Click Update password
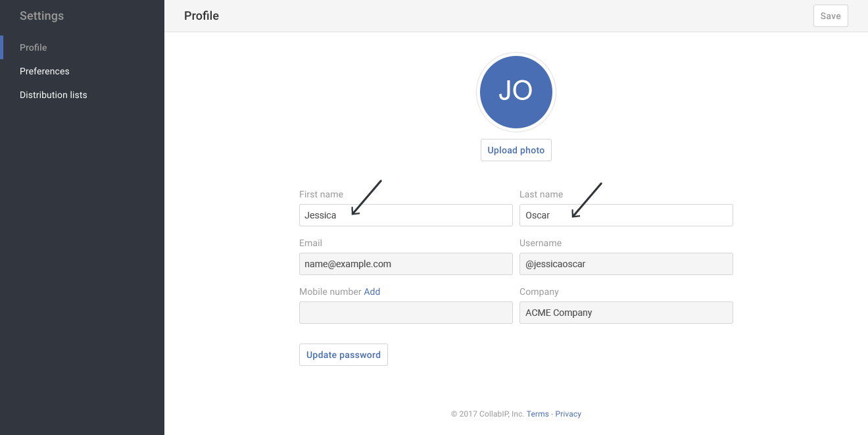This screenshot has height=435, width=868. click(x=343, y=354)
